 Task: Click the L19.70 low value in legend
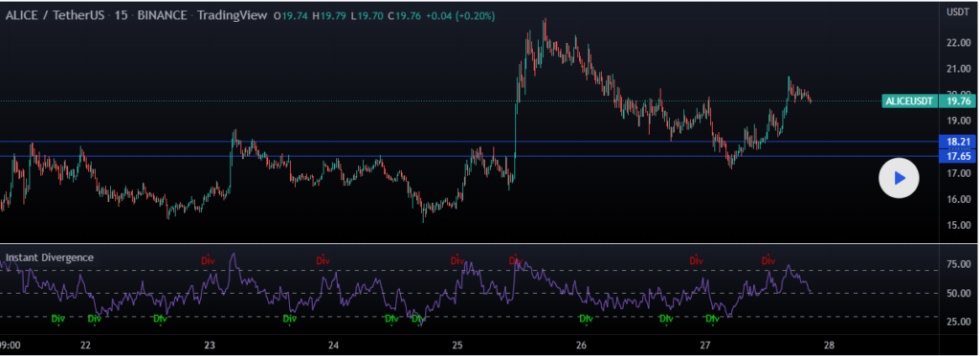tap(367, 17)
